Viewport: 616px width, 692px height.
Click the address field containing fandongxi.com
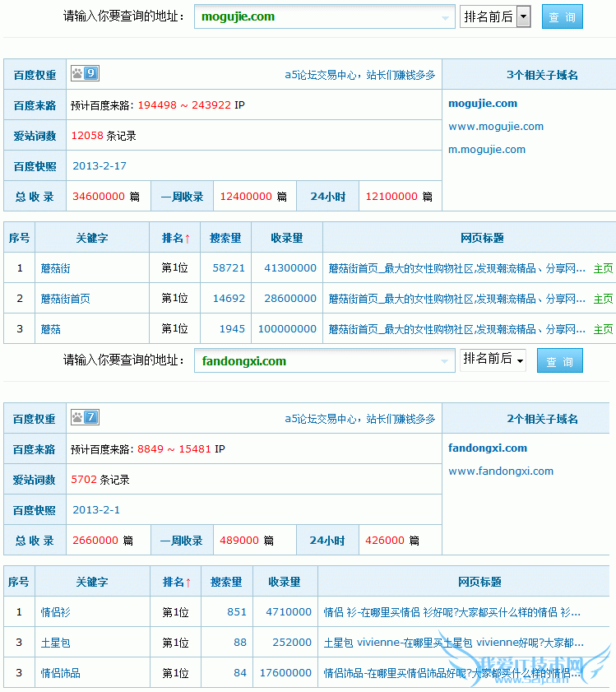(x=324, y=360)
